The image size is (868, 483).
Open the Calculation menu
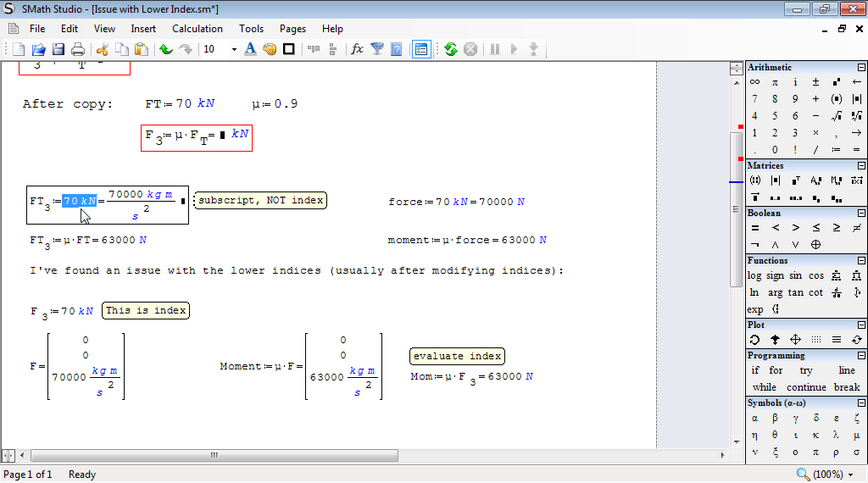[198, 29]
